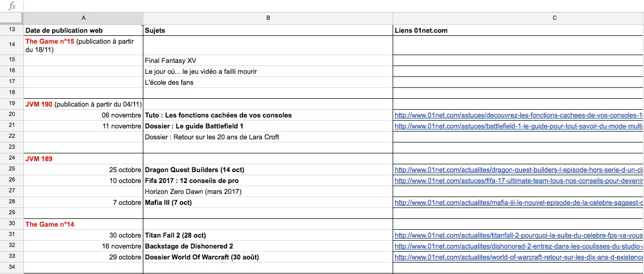Select the 'Date de publication web' header cell
644x274 pixels.
(x=84, y=30)
